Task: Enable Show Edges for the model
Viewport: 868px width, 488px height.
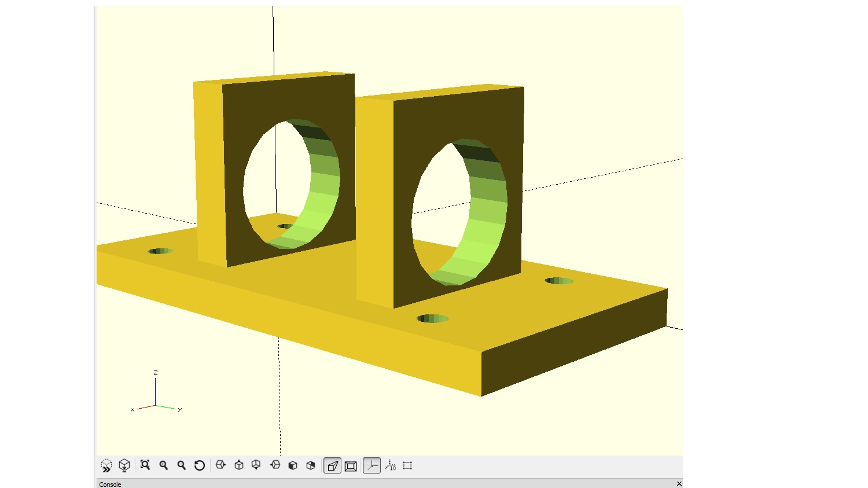Action: pos(407,465)
